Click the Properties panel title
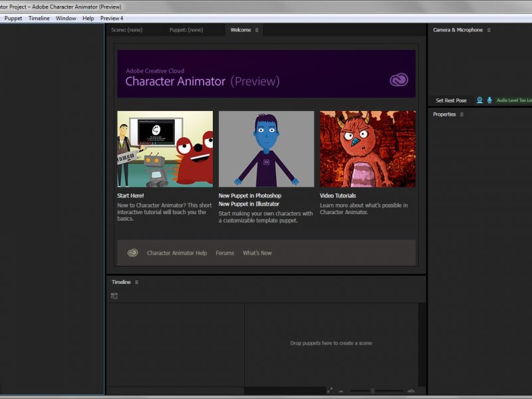Viewport: 532px width, 399px height. [x=444, y=114]
